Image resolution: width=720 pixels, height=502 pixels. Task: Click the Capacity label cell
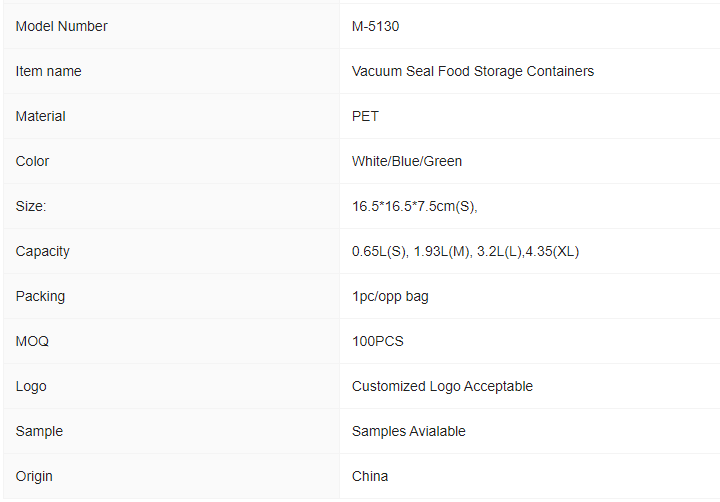171,251
